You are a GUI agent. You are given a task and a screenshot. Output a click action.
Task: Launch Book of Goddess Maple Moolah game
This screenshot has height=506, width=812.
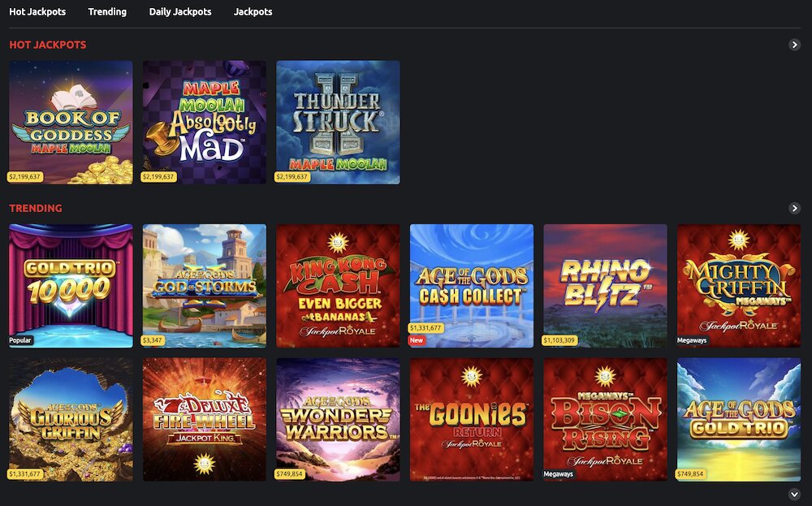pos(71,122)
